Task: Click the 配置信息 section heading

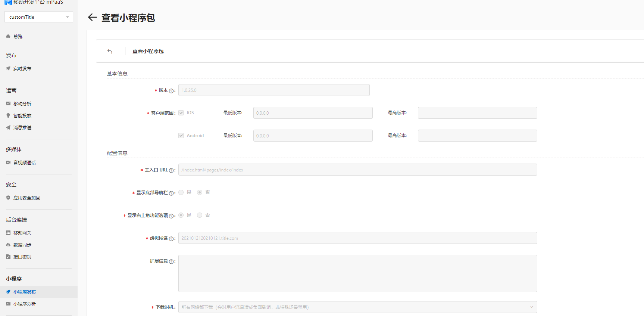Action: tap(117, 153)
